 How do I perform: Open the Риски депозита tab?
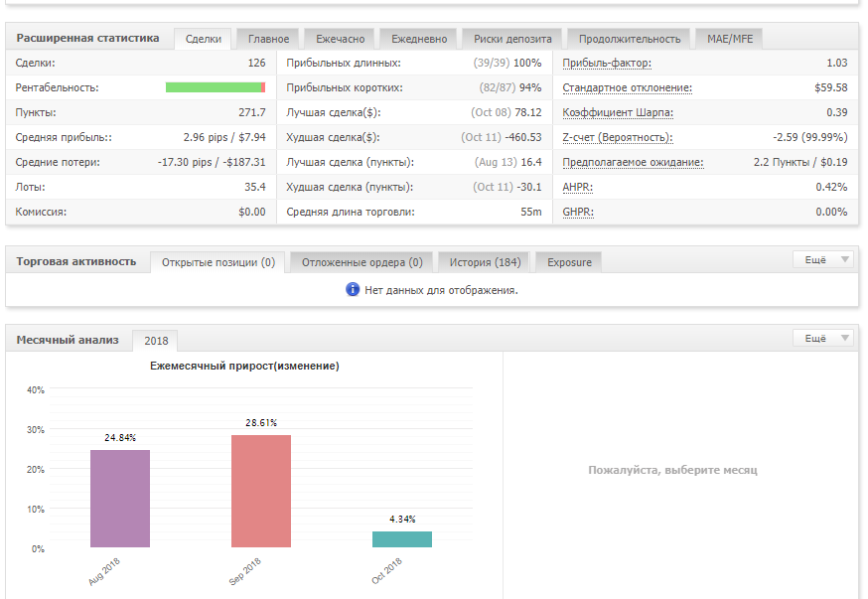click(x=512, y=39)
